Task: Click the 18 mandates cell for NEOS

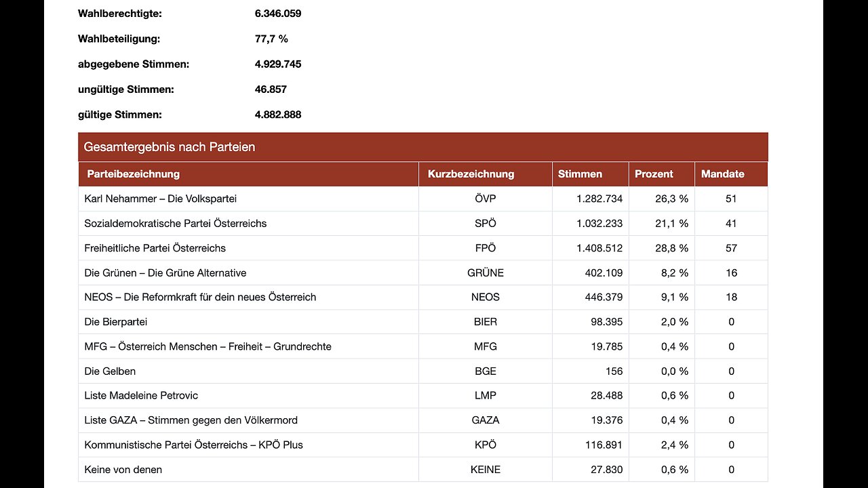Action: (x=731, y=297)
